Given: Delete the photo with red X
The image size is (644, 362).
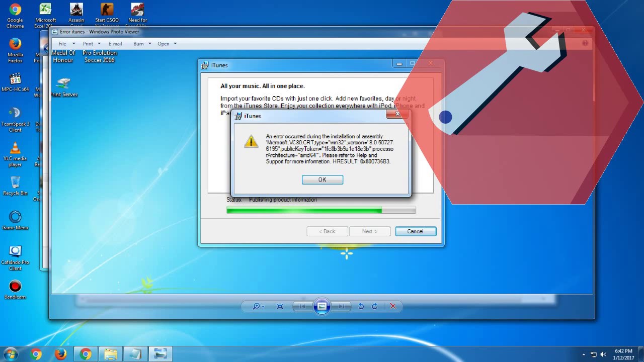Looking at the screenshot, I should [393, 306].
